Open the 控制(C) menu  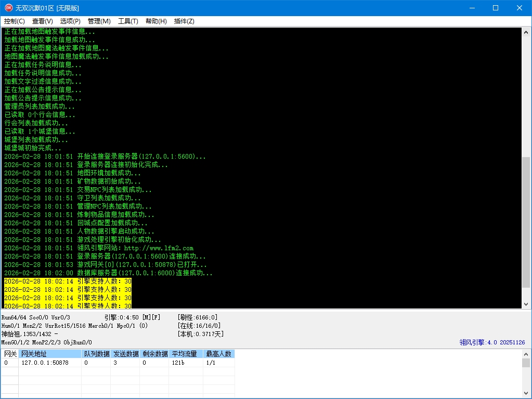coord(15,21)
